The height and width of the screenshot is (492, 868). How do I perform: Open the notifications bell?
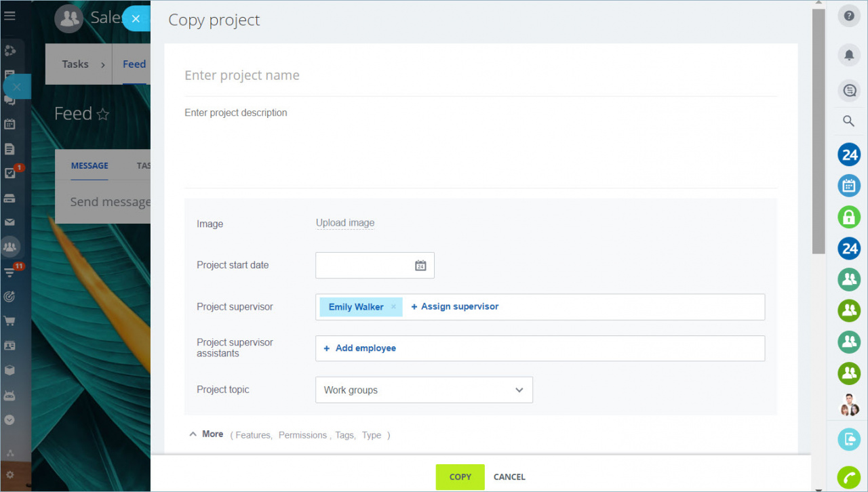[x=849, y=55]
